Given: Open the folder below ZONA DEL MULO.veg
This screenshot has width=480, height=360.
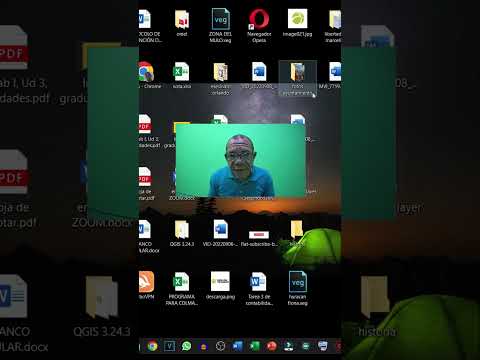Looking at the screenshot, I should (220, 78).
